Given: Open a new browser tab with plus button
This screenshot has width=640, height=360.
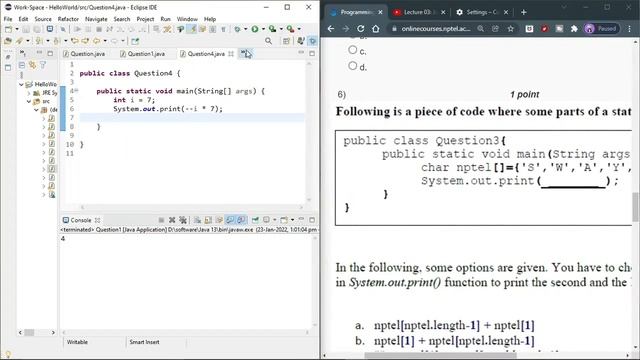Looking at the screenshot, I should pyautogui.click(x=524, y=12).
